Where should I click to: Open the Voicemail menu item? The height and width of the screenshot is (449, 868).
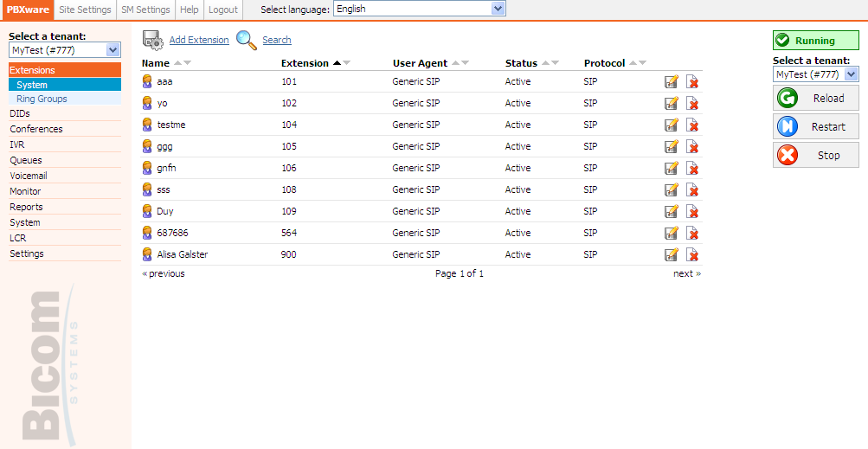[29, 176]
